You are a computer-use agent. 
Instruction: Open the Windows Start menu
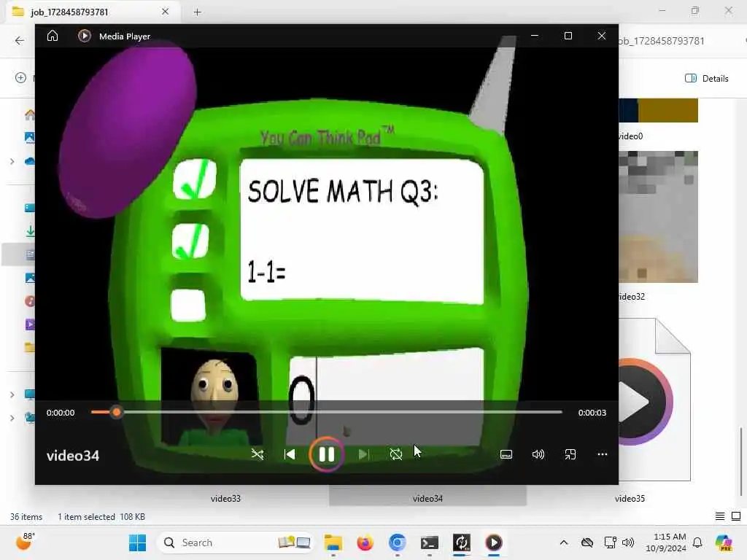click(138, 542)
